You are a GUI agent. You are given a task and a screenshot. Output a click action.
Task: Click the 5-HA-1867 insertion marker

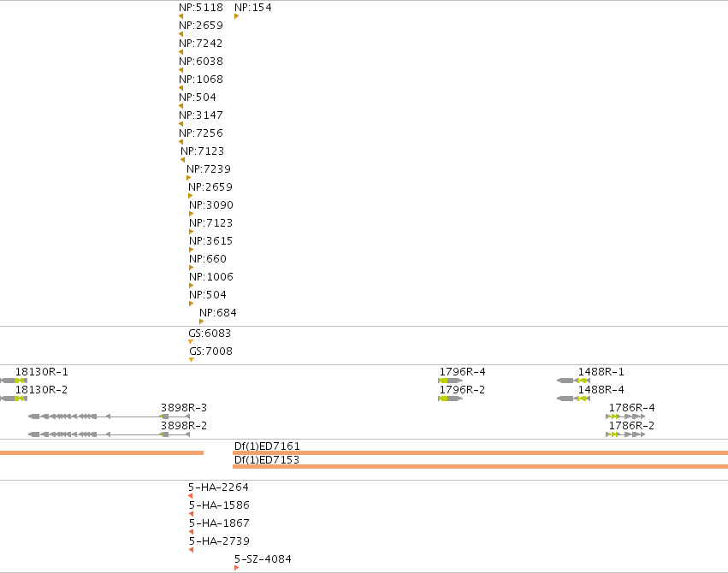192,533
